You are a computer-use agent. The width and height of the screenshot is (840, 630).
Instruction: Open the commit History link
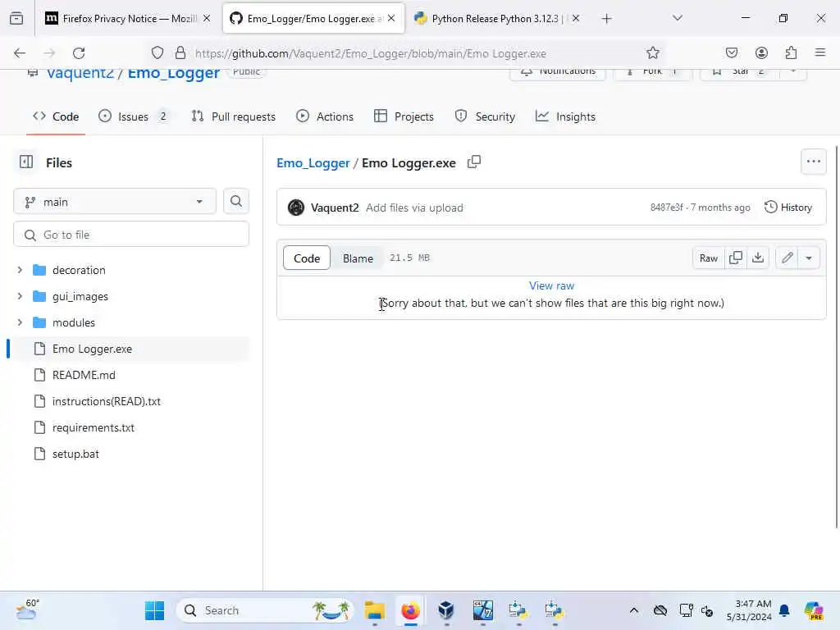[x=788, y=208]
